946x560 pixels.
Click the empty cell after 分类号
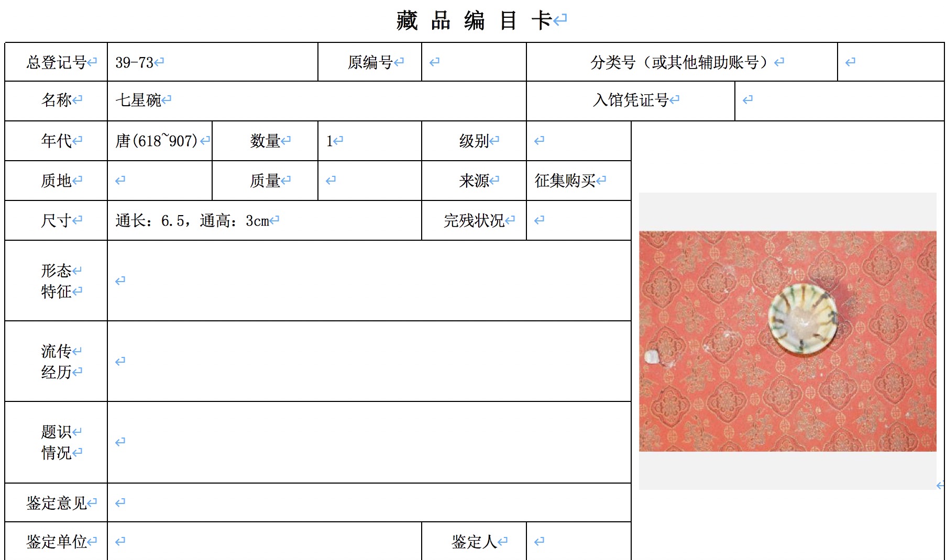(x=890, y=62)
